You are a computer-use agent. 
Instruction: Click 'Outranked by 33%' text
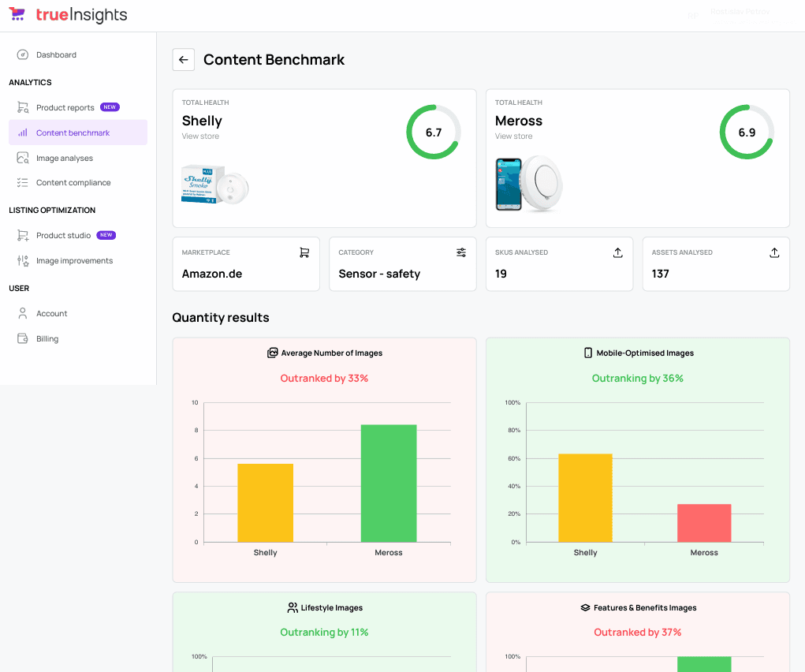(325, 378)
